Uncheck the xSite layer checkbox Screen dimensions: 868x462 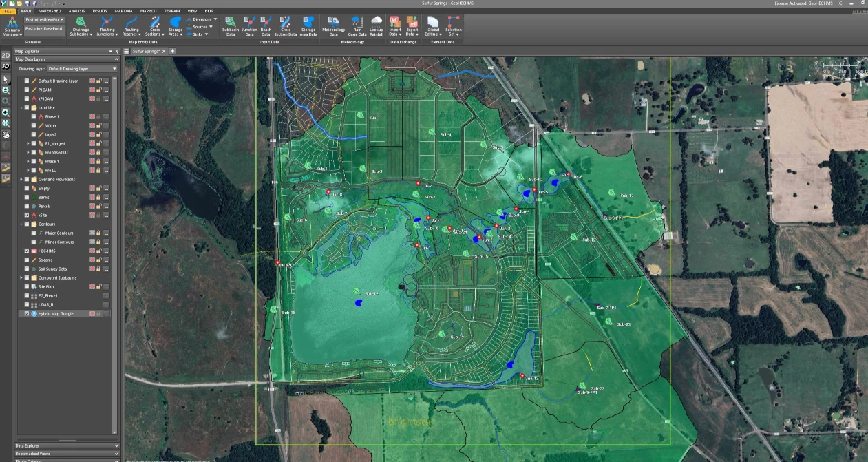coord(27,216)
